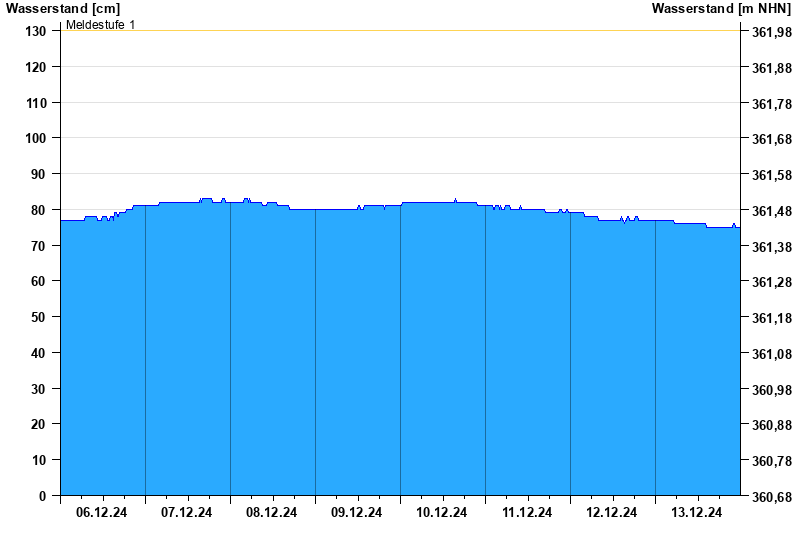Screen dimensions: 800x550
Task: Select the 08.12.24 date label
Action: pyautogui.click(x=271, y=512)
